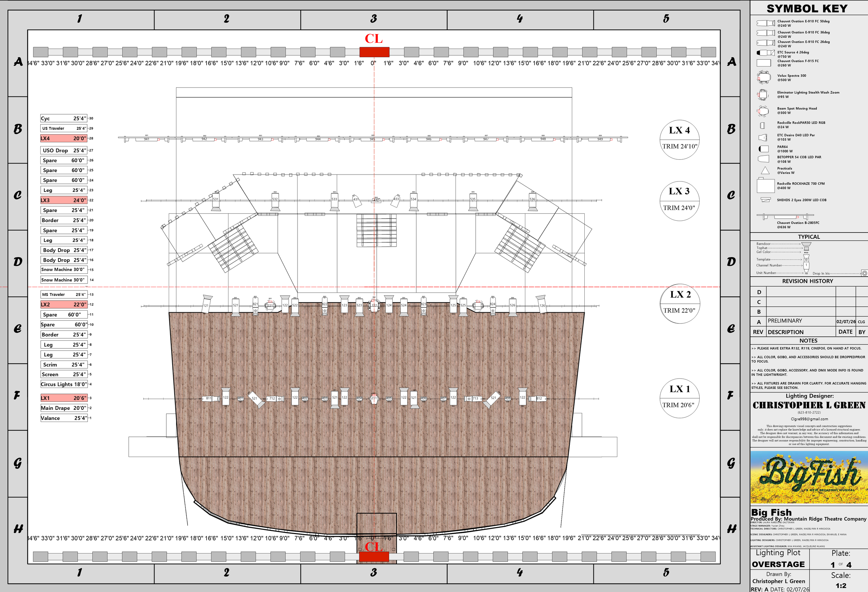This screenshot has width=868, height=592.
Task: Click the BETOPPER 54 COB LED PAR symbol
Action: coord(763,159)
